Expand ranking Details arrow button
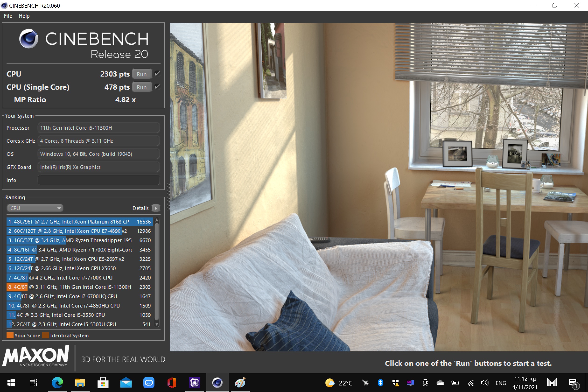Screen dimensions: 588x392 pos(156,208)
